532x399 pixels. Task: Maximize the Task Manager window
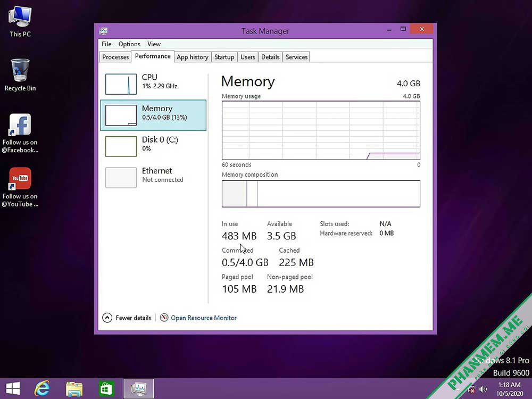(403, 29)
